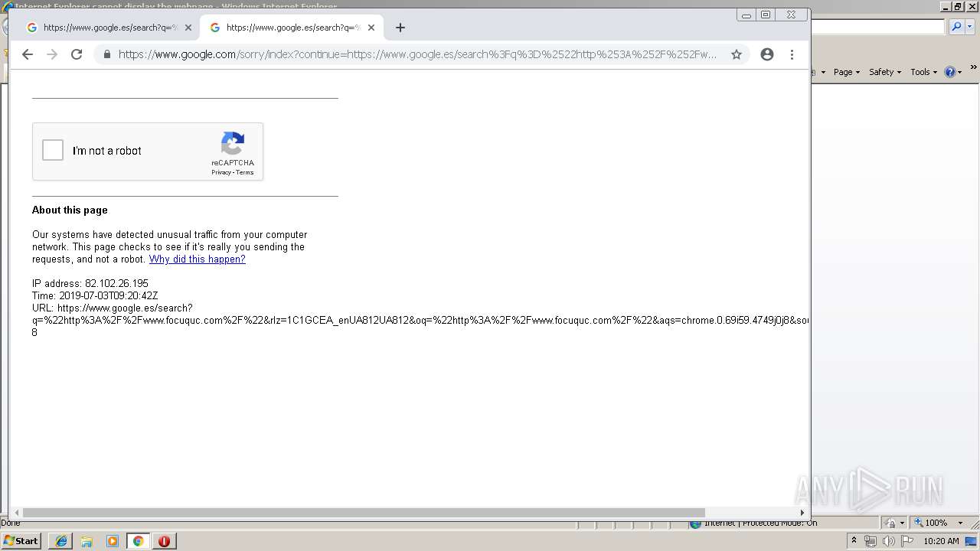Select the second google.es search tab
This screenshot has width=980, height=551.
(291, 28)
